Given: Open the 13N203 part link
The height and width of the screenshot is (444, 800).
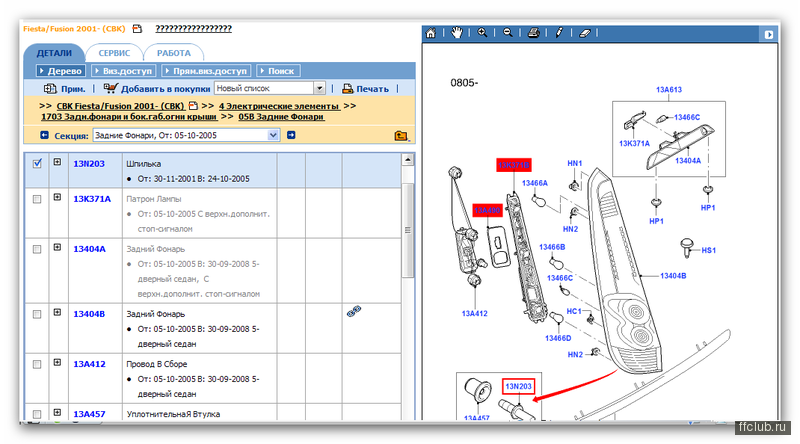Looking at the screenshot, I should coord(89,164).
